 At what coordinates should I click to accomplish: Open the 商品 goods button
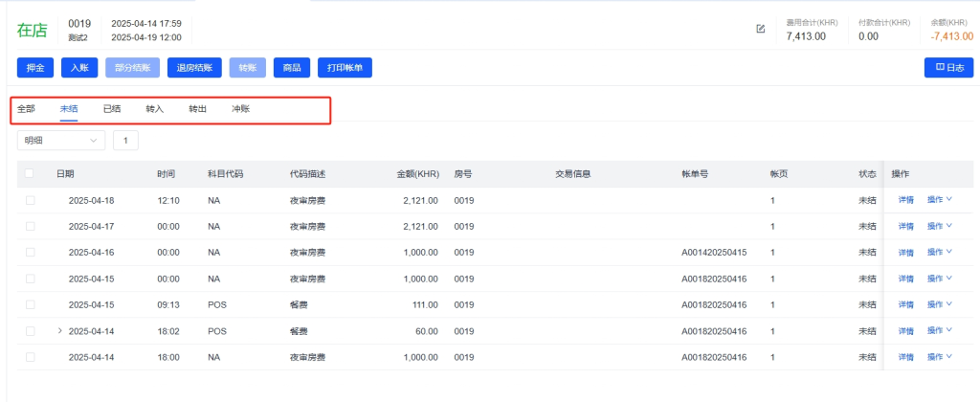292,68
